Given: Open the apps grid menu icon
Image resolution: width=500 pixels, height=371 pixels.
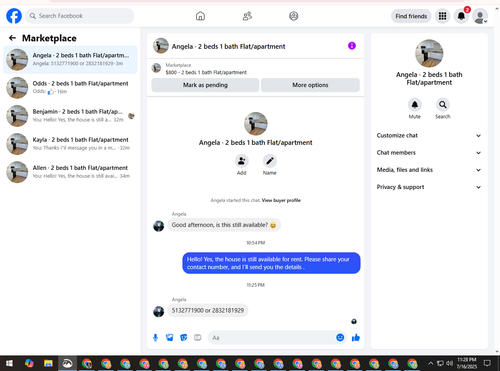Looking at the screenshot, I should pos(442,16).
